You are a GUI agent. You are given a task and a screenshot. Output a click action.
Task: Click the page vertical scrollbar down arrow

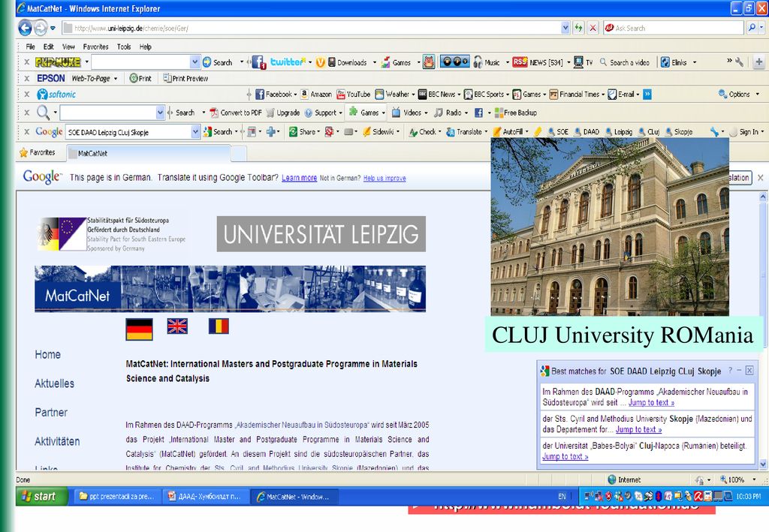tap(763, 464)
